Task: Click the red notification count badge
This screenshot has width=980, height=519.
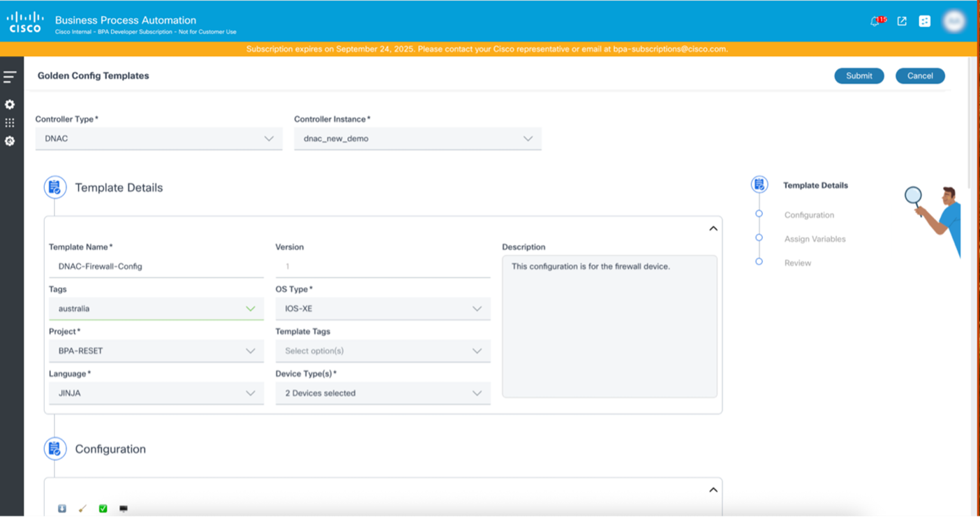Action: click(882, 20)
